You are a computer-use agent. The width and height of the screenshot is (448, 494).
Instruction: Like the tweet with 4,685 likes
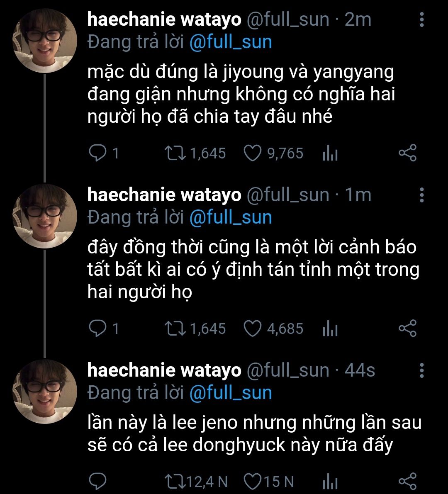pyautogui.click(x=251, y=329)
